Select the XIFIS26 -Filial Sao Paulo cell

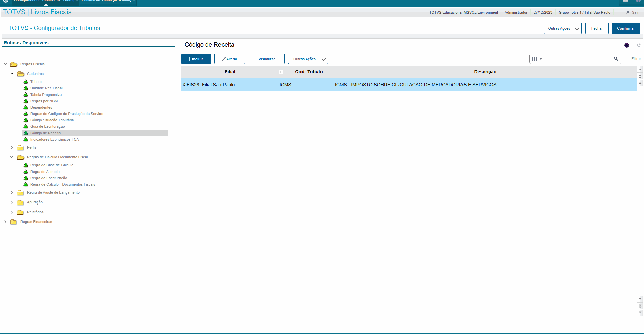[208, 85]
